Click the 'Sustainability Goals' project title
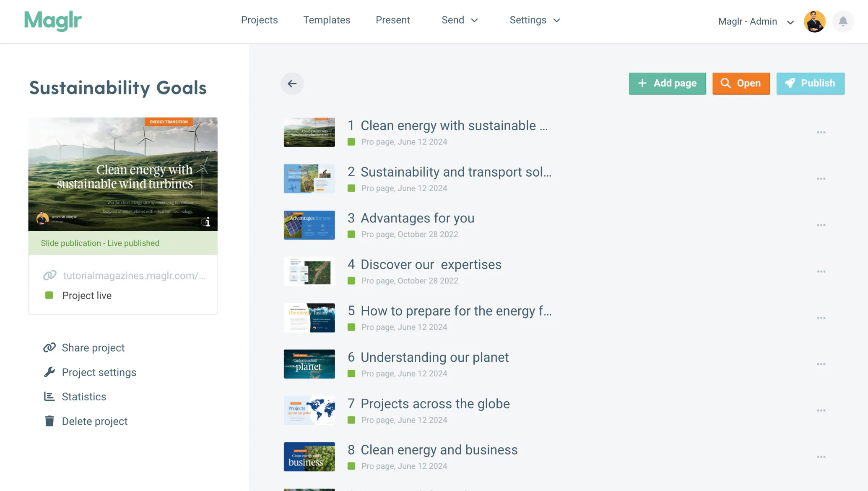Screen dimensions: 868x491 (118, 88)
